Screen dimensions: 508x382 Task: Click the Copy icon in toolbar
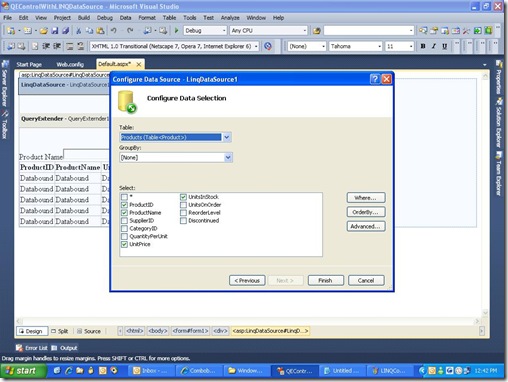coord(89,31)
